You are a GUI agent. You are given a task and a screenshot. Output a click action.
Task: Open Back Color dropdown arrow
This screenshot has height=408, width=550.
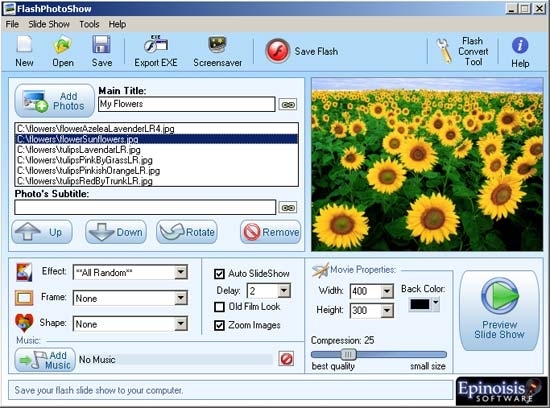[x=435, y=304]
